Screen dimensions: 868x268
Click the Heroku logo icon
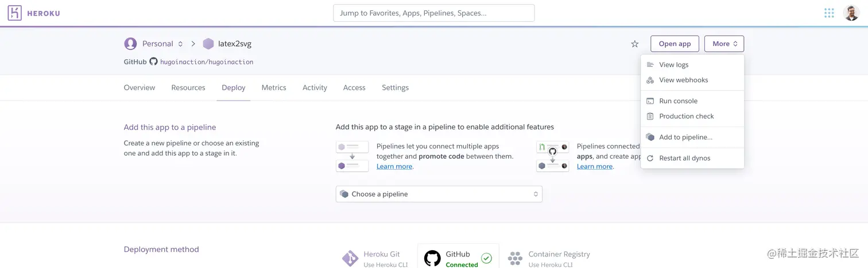pyautogui.click(x=15, y=13)
